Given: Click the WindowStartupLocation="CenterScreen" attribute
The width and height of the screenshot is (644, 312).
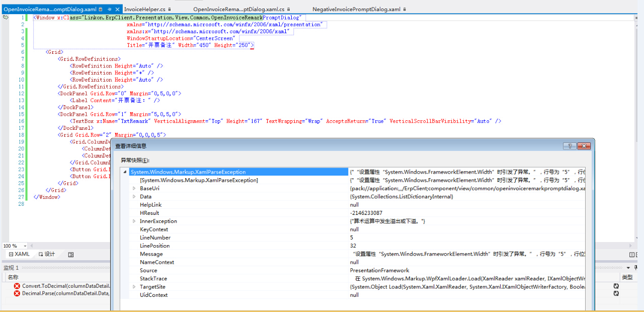Looking at the screenshot, I should click(x=181, y=38).
